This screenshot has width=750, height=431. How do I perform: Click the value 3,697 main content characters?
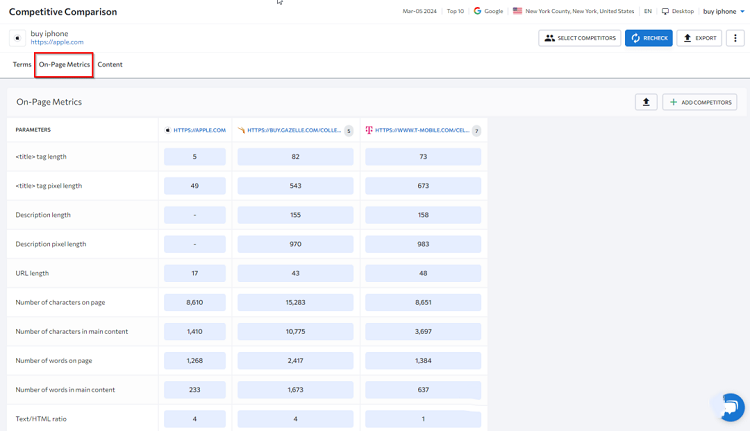pos(423,332)
